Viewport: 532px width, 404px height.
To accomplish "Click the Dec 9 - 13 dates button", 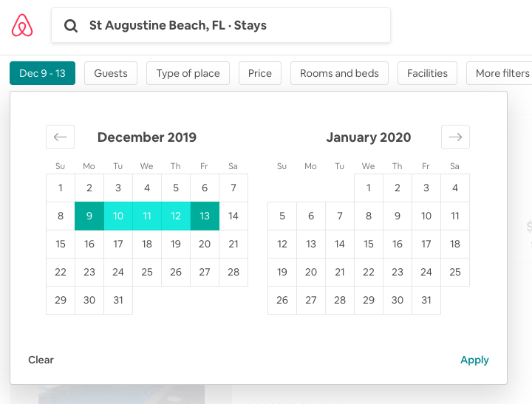I will point(42,73).
